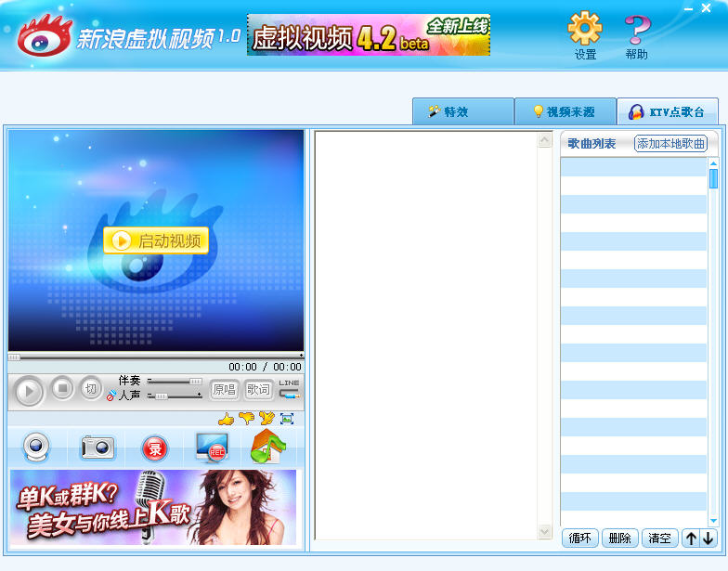
Task: Open the 设置 settings gear
Action: (x=585, y=35)
